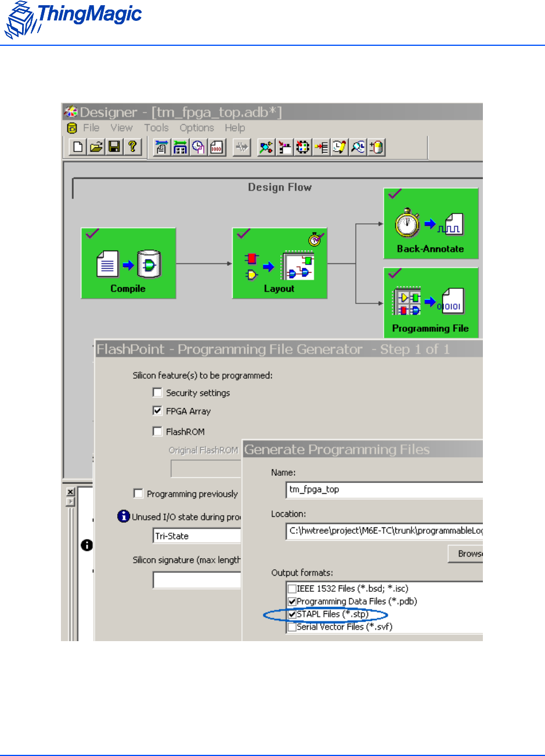This screenshot has width=545, height=756.
Task: Close the log pane with small X
Action: 71,492
